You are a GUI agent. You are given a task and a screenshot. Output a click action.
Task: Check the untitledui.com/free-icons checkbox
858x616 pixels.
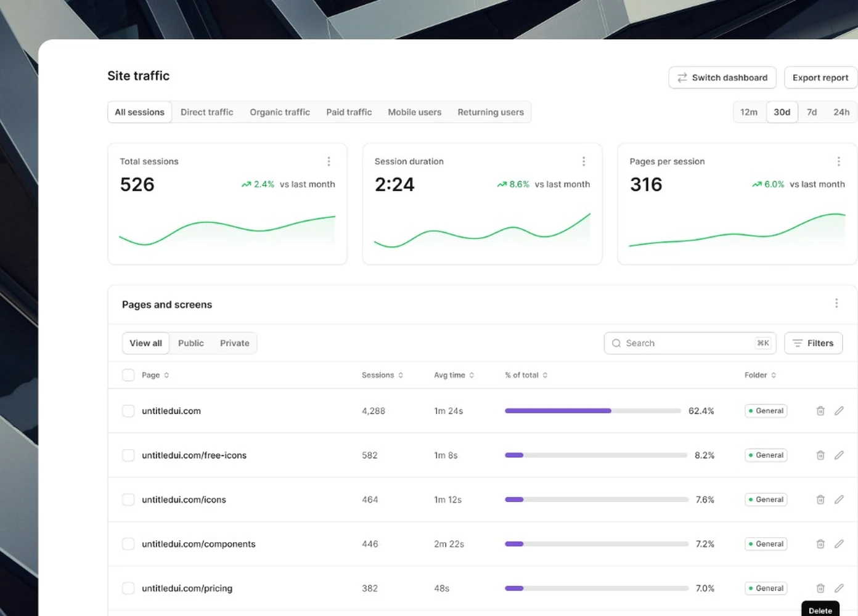click(128, 455)
